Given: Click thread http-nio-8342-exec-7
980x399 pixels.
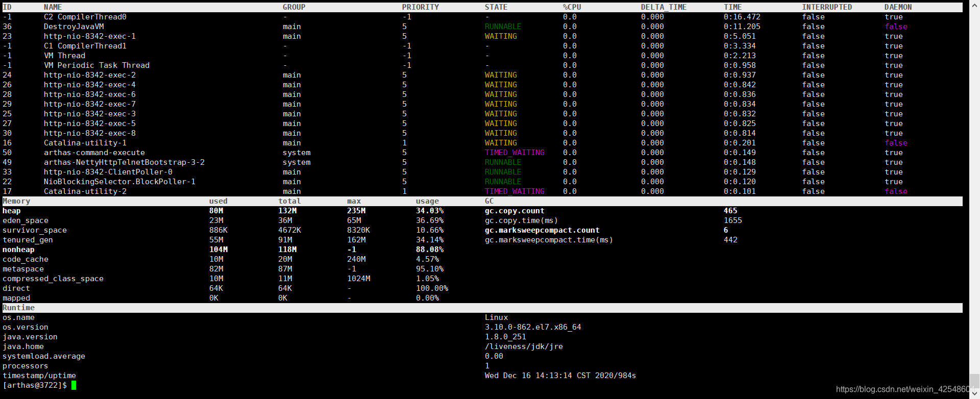Looking at the screenshot, I should point(90,104).
